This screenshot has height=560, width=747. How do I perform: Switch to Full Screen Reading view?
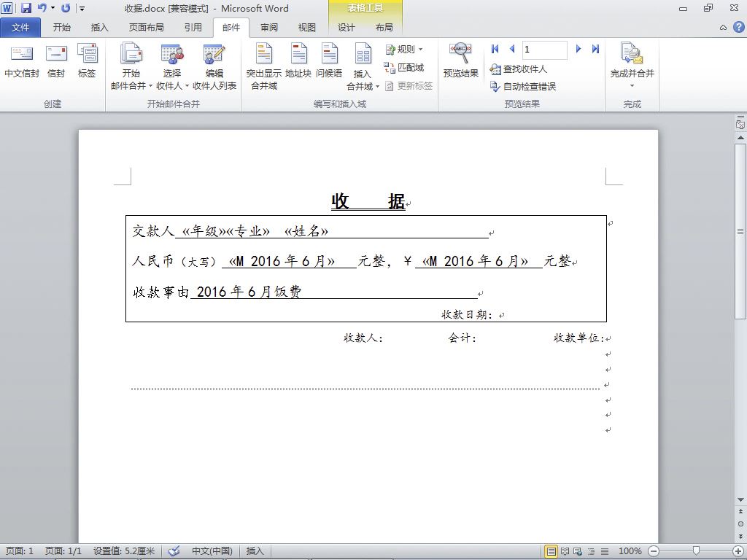click(565, 551)
